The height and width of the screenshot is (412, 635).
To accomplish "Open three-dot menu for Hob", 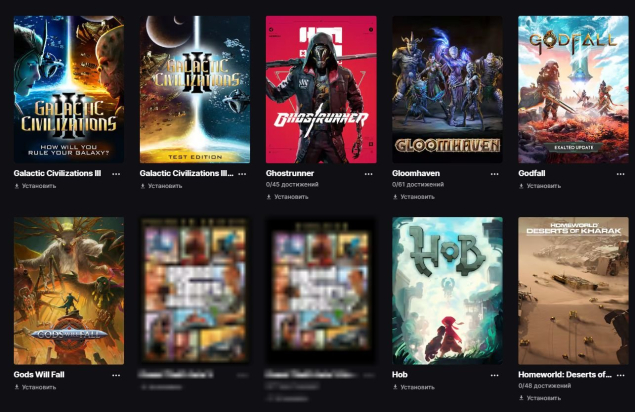I will click(494, 375).
